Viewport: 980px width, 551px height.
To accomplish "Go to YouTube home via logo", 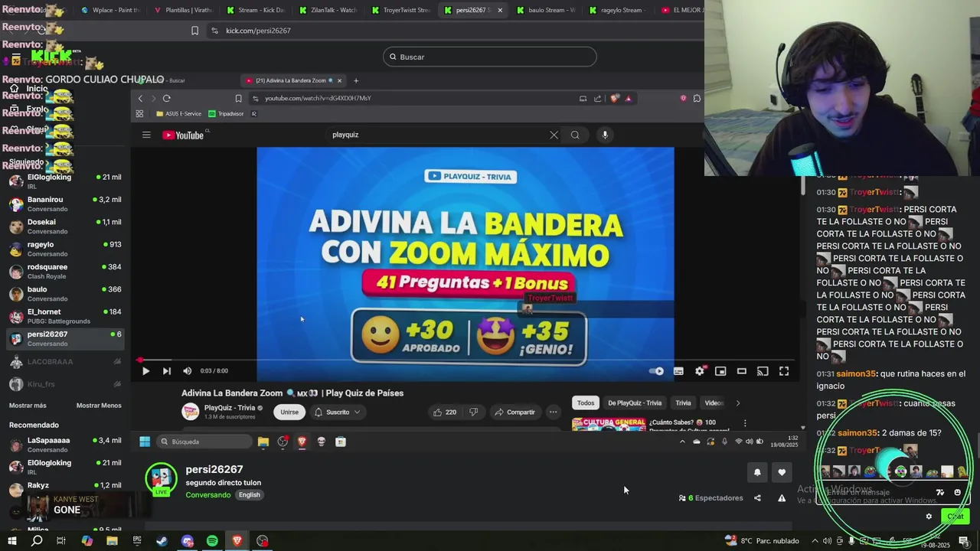I will click(x=183, y=135).
